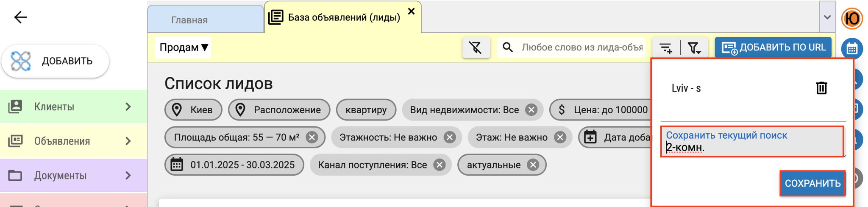Click the user avatar Ю
The height and width of the screenshot is (207, 868).
[852, 19]
